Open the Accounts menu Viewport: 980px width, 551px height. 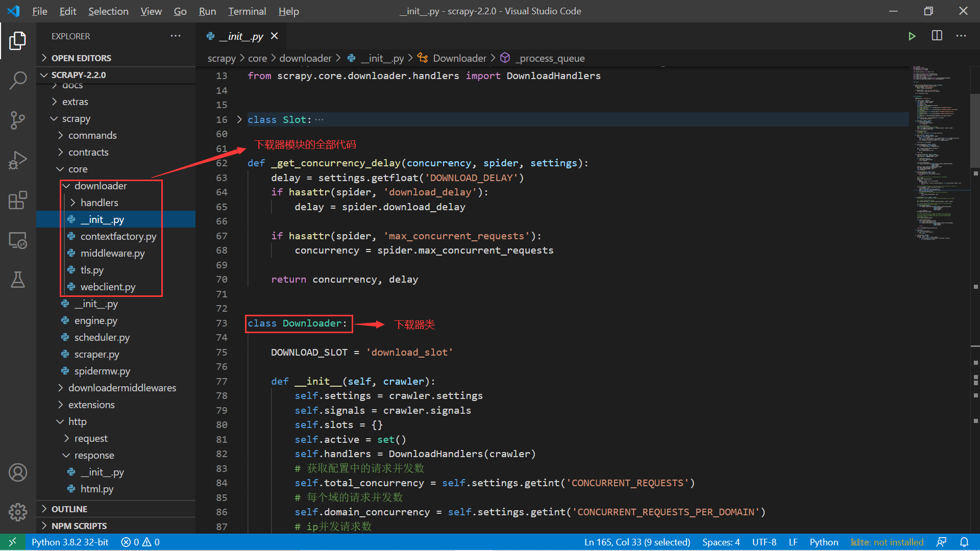(18, 472)
